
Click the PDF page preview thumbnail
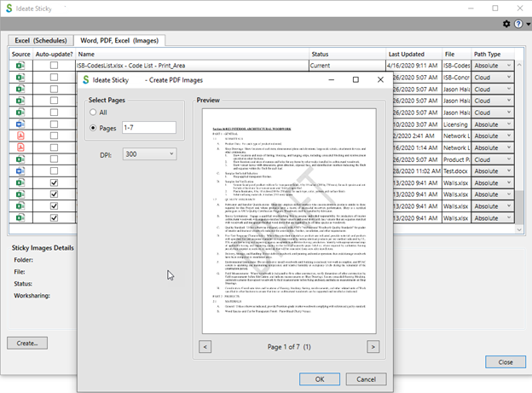pyautogui.click(x=289, y=221)
